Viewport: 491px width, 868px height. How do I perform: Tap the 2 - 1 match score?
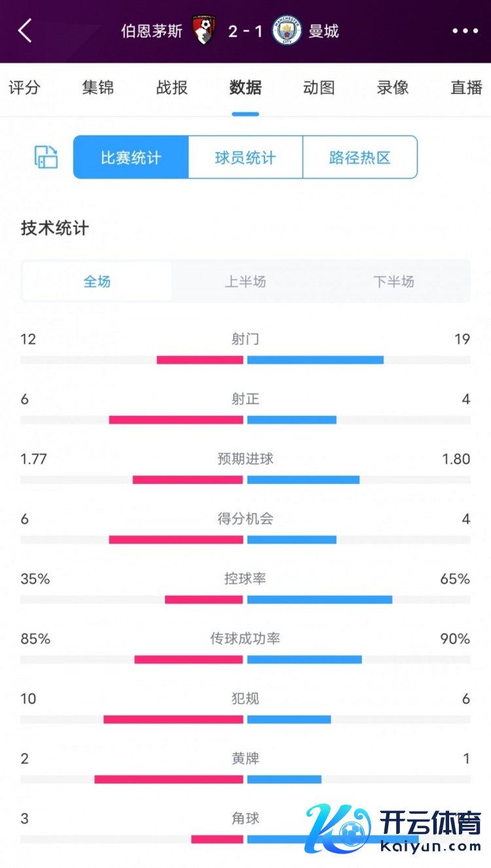pyautogui.click(x=245, y=31)
